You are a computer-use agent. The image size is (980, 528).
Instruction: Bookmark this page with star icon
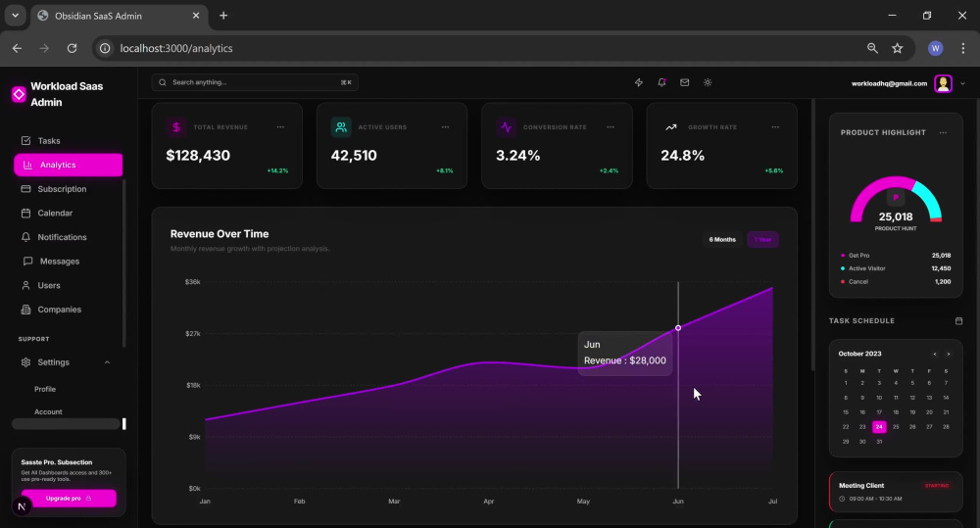coord(898,48)
